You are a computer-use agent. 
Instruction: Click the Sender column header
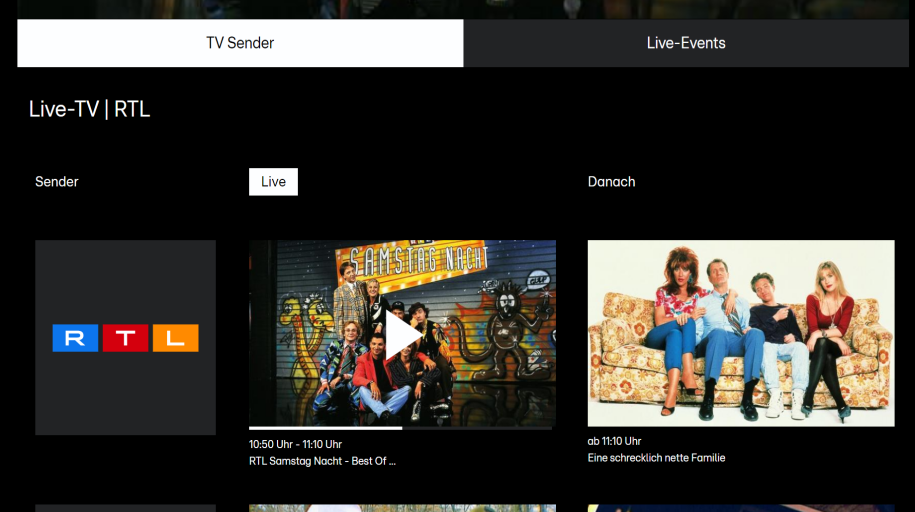[x=57, y=182]
